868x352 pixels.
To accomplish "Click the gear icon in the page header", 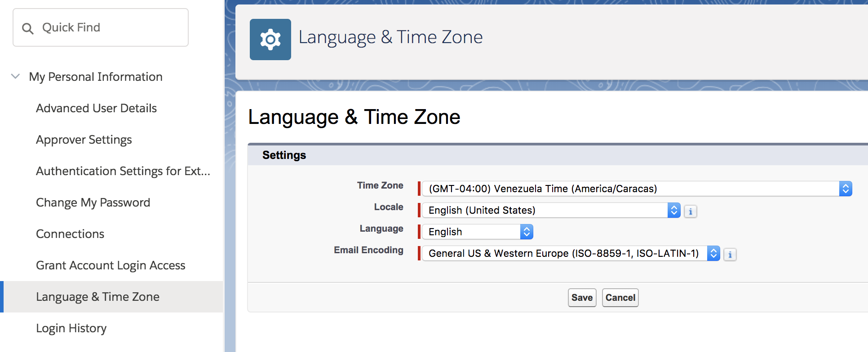I will [x=270, y=39].
